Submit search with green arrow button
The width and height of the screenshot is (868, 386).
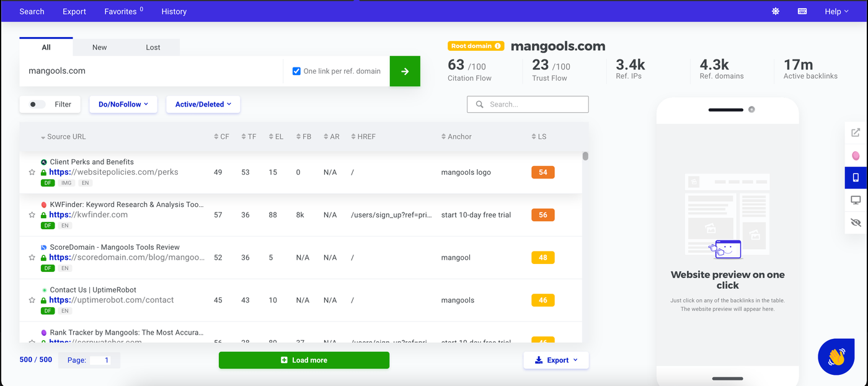pos(405,71)
